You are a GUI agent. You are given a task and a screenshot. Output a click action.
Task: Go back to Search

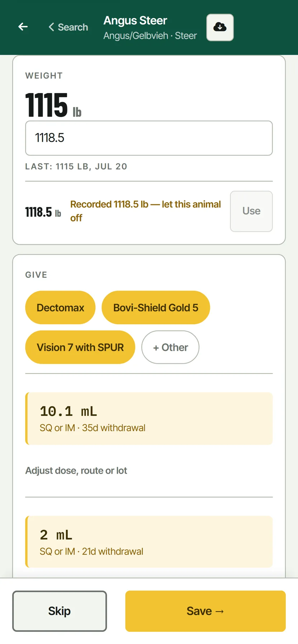pos(68,27)
